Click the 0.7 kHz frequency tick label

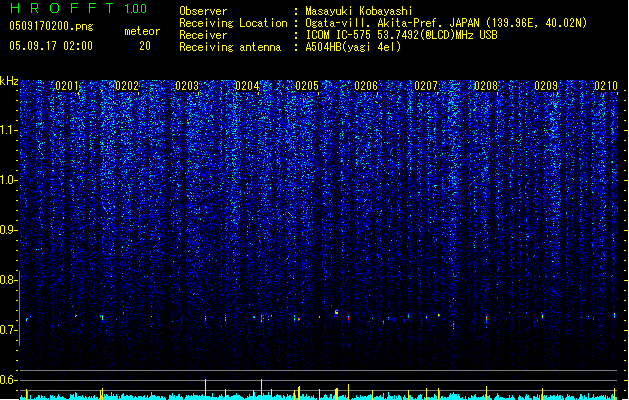[9, 330]
